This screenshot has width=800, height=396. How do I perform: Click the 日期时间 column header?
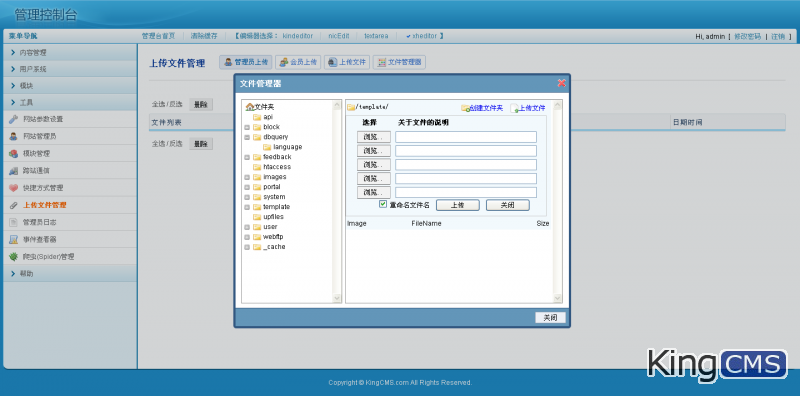[687, 122]
